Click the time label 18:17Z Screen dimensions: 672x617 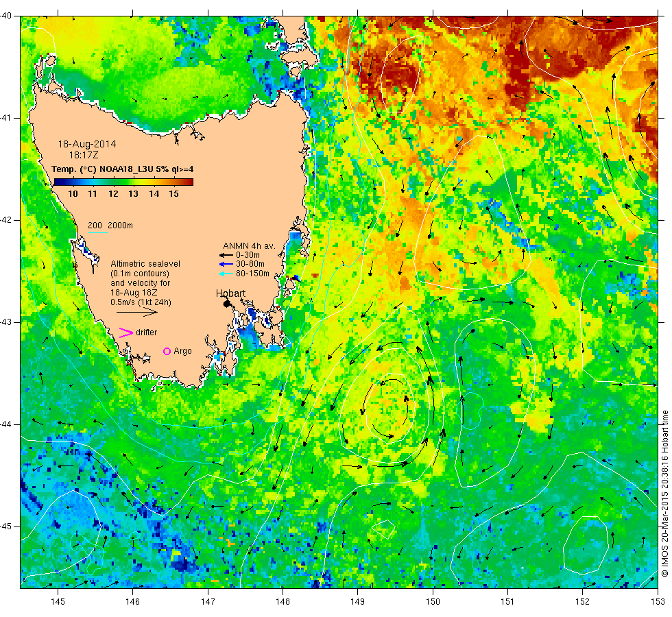pos(84,155)
